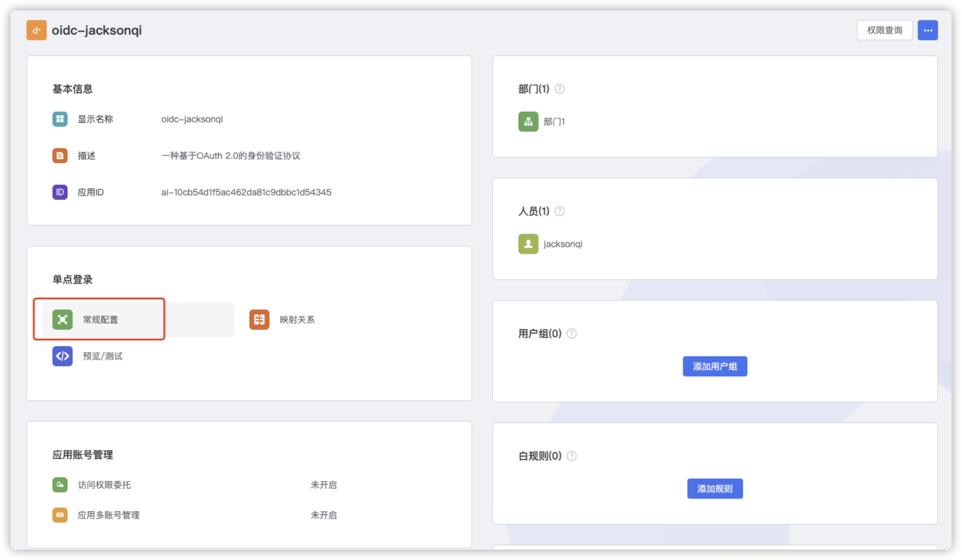Click the 基本信息 section heading
The height and width of the screenshot is (560, 962).
[x=72, y=89]
